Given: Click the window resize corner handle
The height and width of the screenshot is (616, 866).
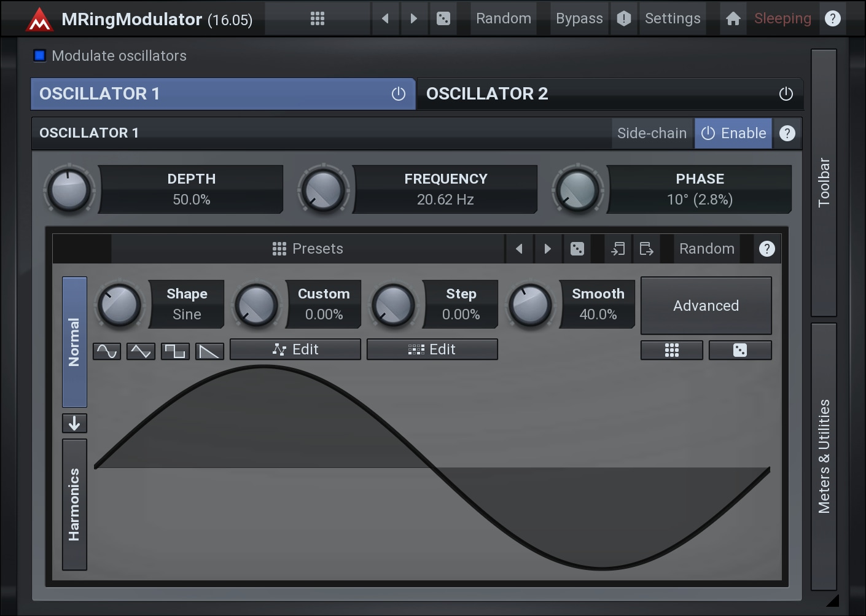Looking at the screenshot, I should click(x=833, y=600).
